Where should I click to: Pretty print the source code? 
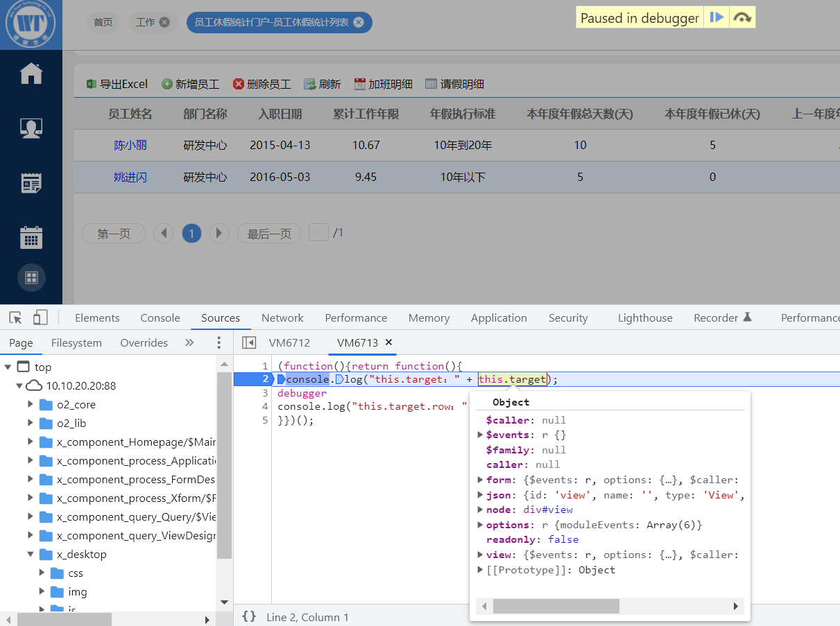249,616
